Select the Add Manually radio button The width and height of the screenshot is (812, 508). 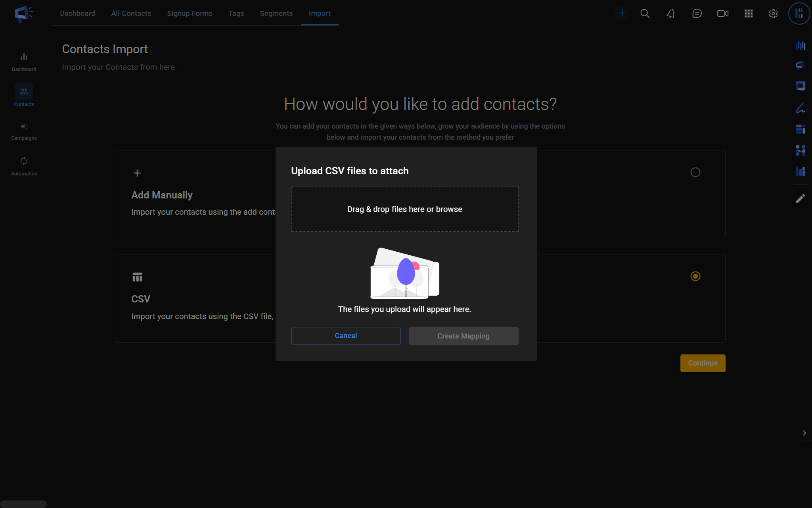695,172
